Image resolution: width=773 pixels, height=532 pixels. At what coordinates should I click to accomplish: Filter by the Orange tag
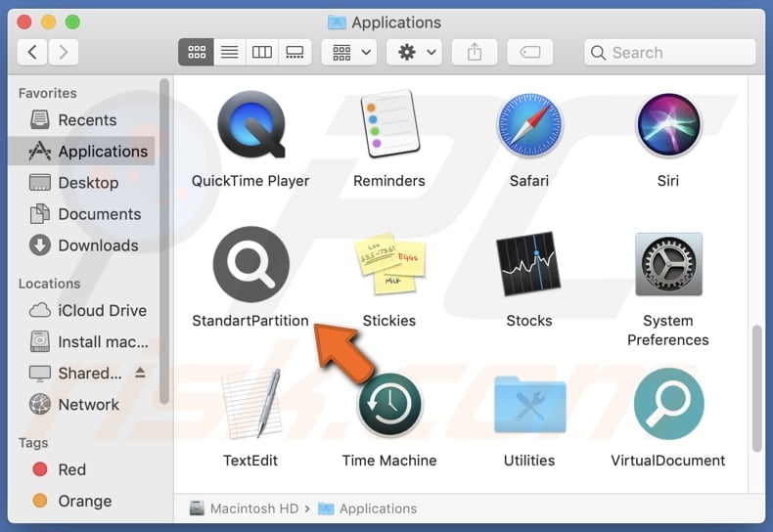click(x=82, y=501)
